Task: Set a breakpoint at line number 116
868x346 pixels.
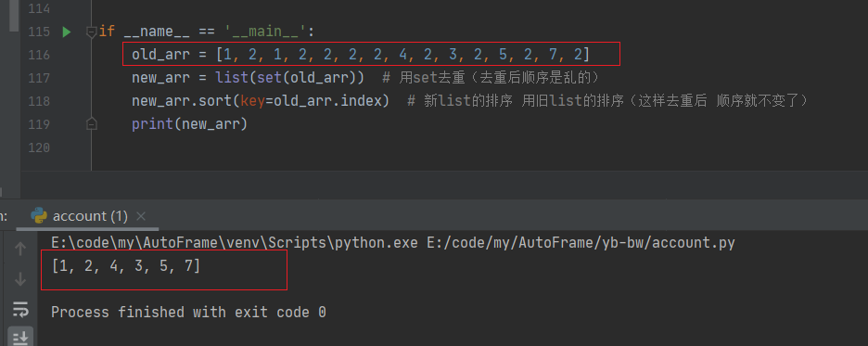Action: 39,55
